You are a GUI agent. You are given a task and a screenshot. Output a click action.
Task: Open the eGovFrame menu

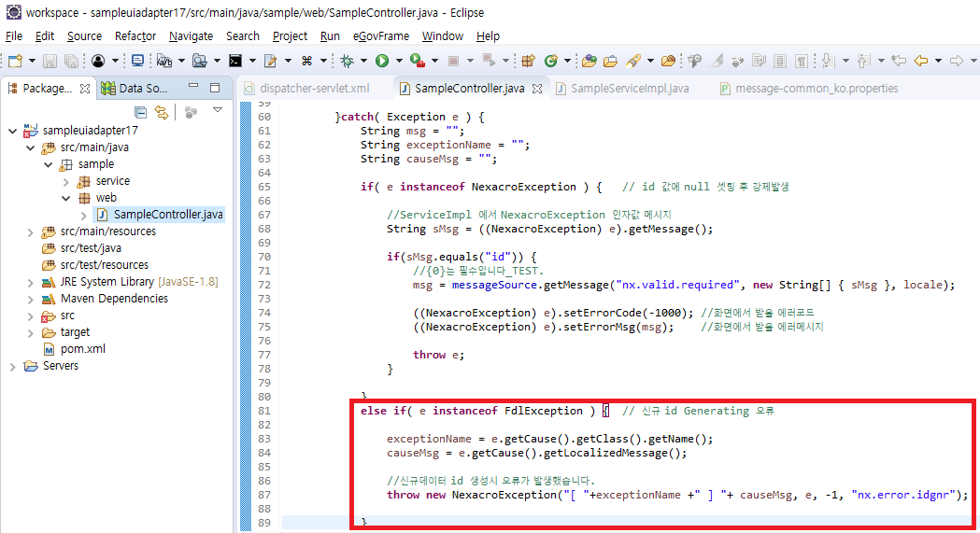380,35
